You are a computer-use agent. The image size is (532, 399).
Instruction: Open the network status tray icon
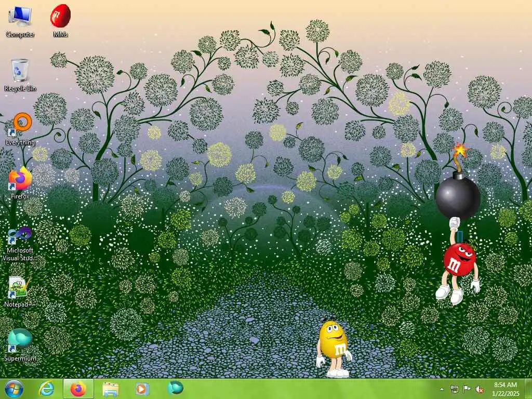pyautogui.click(x=454, y=389)
